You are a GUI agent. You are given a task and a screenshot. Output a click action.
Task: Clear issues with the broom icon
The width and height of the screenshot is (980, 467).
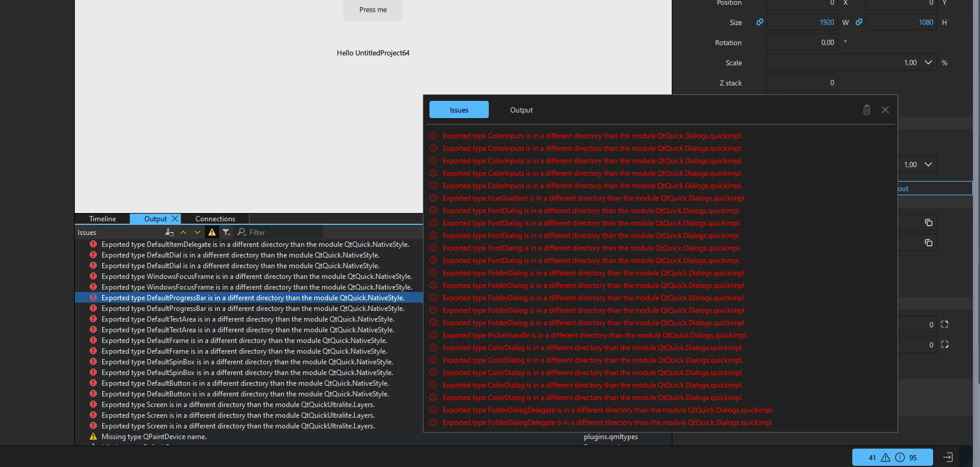pos(169,233)
